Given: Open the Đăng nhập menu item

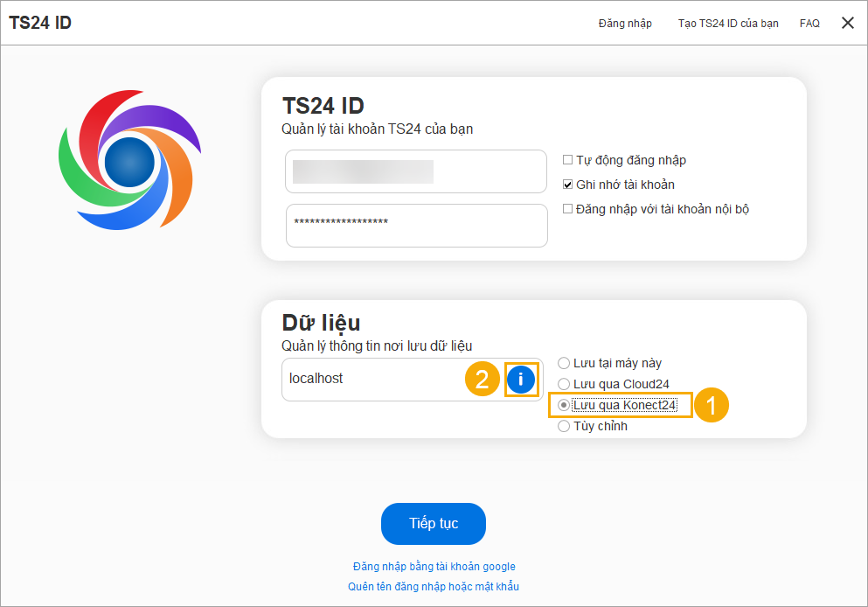Looking at the screenshot, I should click(x=625, y=24).
